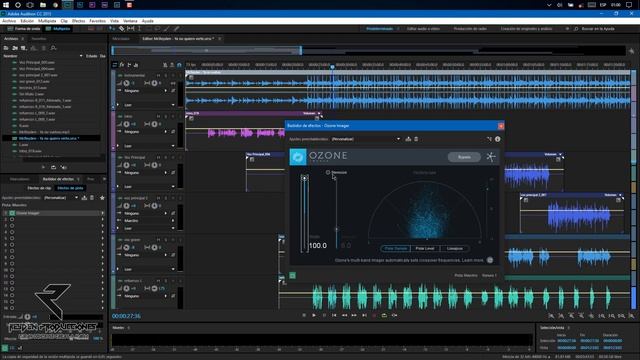Click info icon in Ozone Imager dialog
The image size is (640, 360).
point(498,139)
